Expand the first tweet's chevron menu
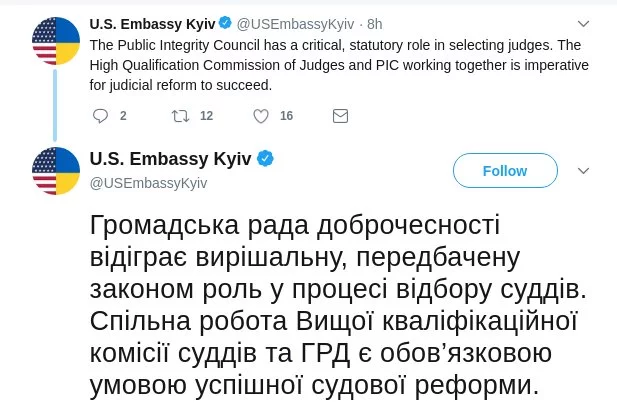This screenshot has height=409, width=617. pos(584,23)
